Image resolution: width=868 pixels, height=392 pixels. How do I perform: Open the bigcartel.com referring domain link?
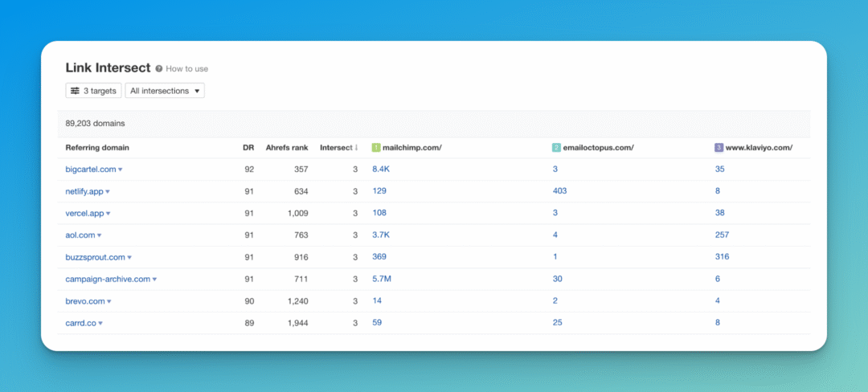pos(90,169)
